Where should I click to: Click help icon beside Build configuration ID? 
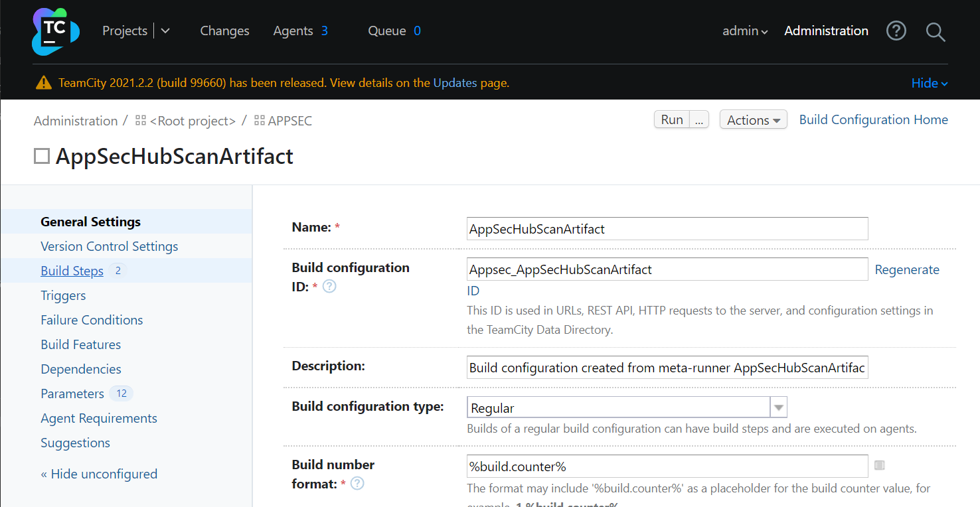click(329, 287)
